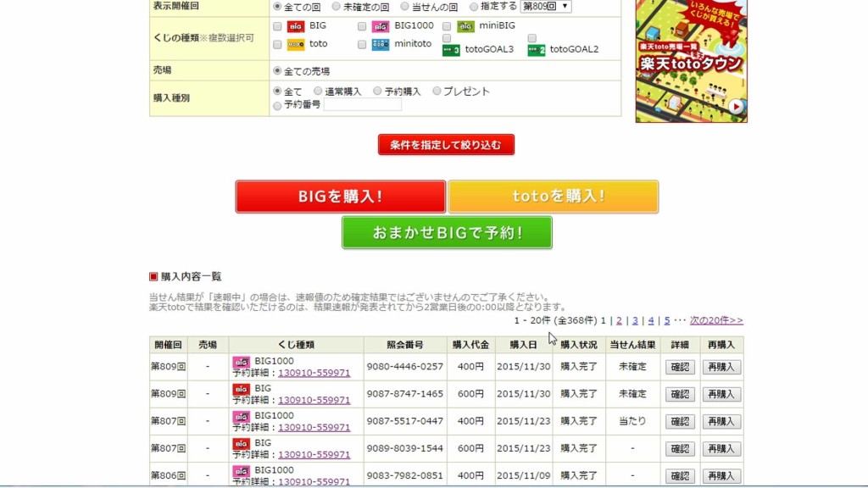868x488 pixels.
Task: Choose the 予約購入 purchase type radio
Action: [377, 91]
